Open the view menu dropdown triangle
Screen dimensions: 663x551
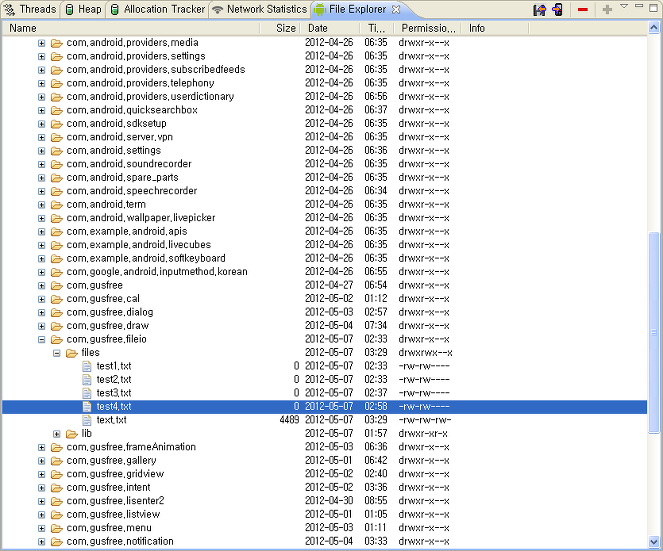(x=624, y=6)
